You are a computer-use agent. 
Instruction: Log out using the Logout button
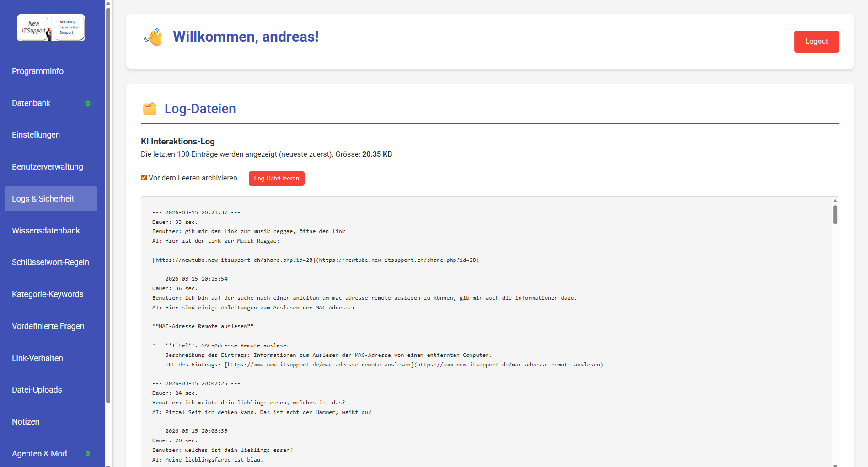coord(816,42)
